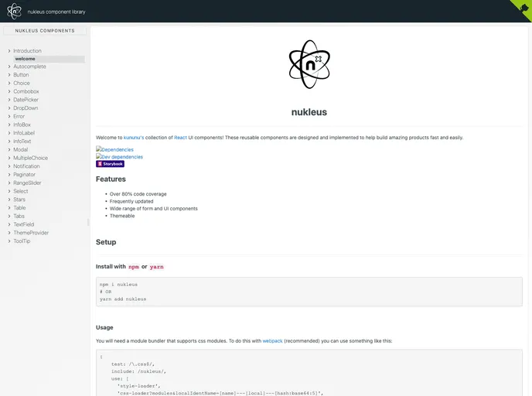This screenshot has height=396, width=532.
Task: Open the ToolTip component entry
Action: [22, 241]
